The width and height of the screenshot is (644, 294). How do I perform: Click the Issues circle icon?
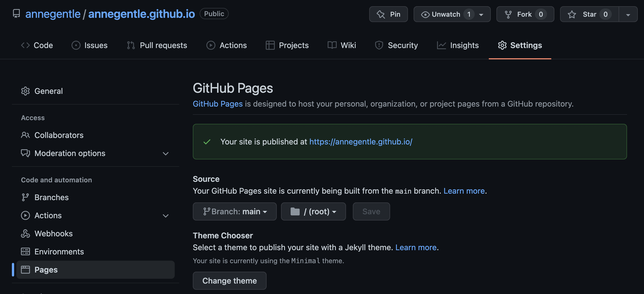tap(76, 45)
